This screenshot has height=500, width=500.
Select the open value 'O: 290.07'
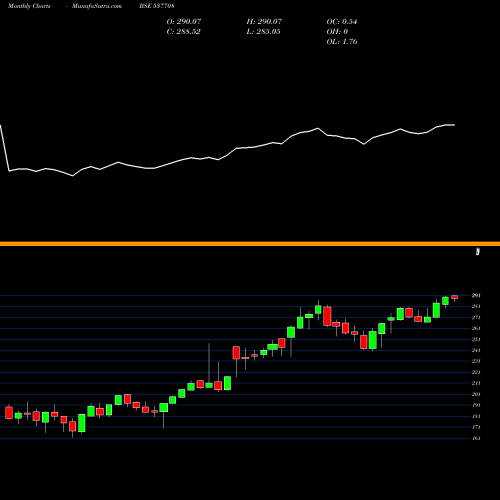(x=184, y=22)
